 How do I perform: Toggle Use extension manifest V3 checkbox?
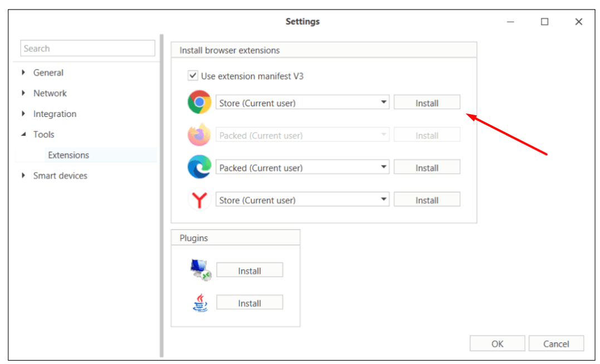[x=193, y=76]
